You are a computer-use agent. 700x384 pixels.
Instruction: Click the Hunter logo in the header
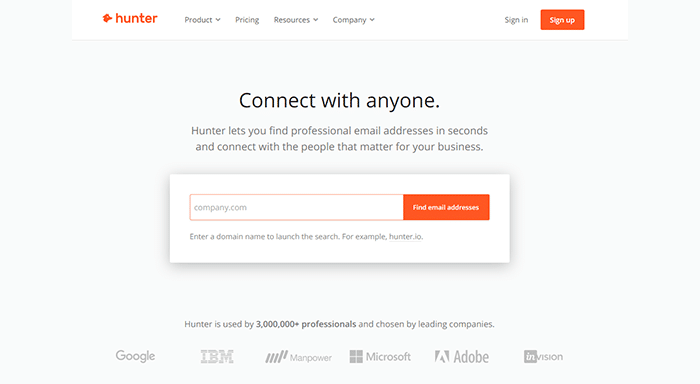pos(130,18)
